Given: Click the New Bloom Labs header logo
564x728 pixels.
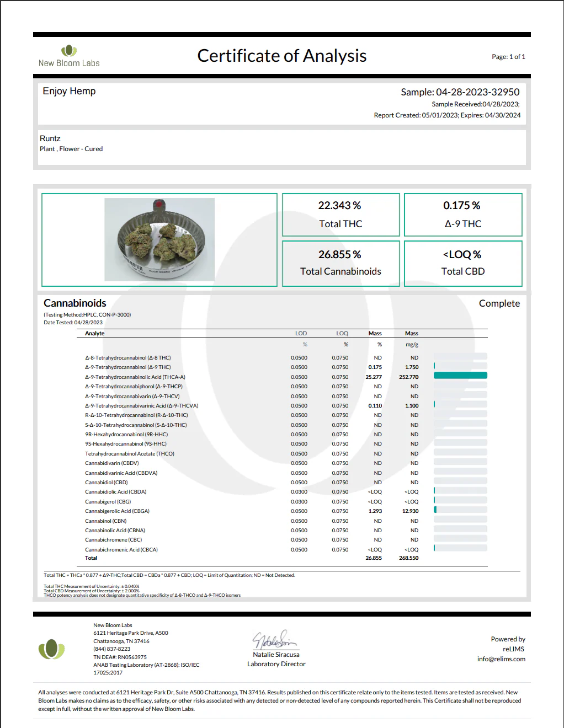Looking at the screenshot, I should point(69,56).
